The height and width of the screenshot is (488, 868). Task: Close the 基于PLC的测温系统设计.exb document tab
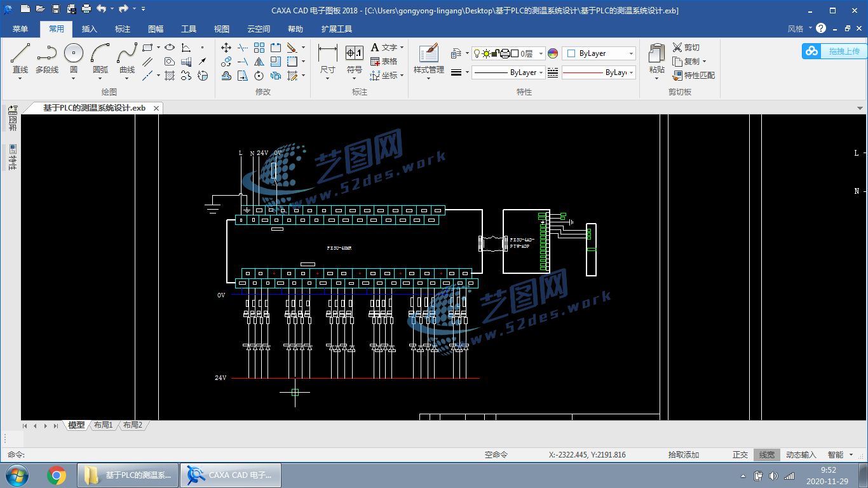tap(156, 108)
